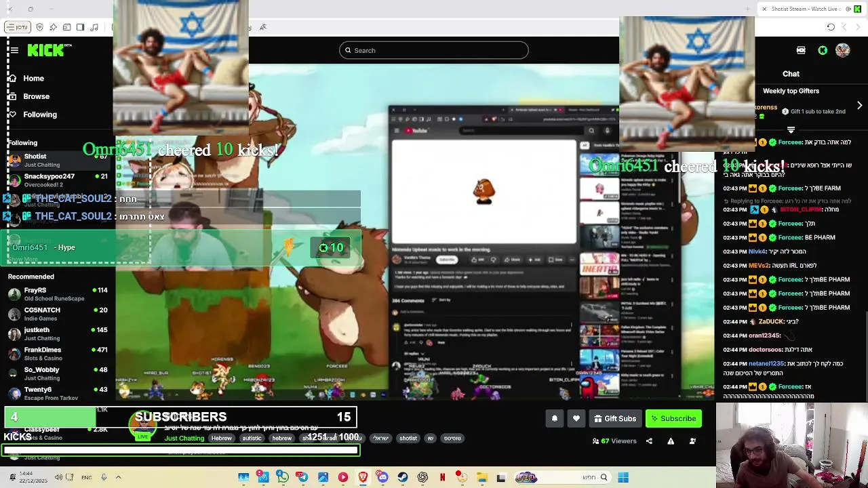Open Brave browser from the taskbar

coord(363,478)
